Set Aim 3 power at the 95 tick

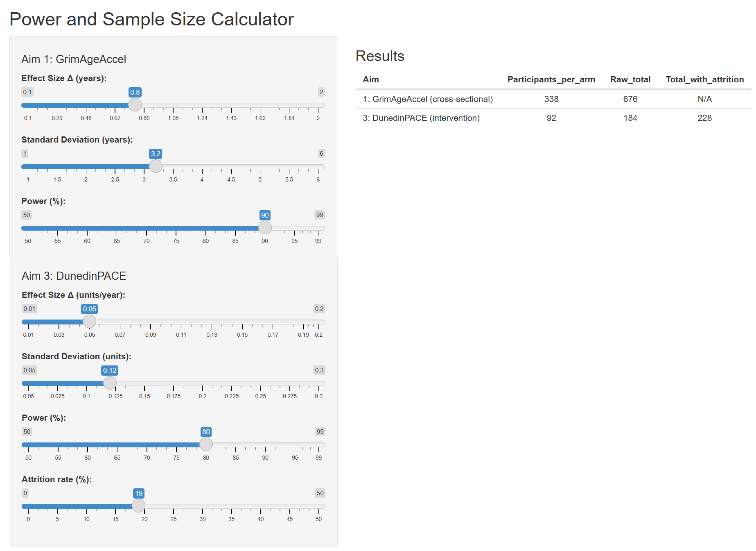tap(295, 445)
